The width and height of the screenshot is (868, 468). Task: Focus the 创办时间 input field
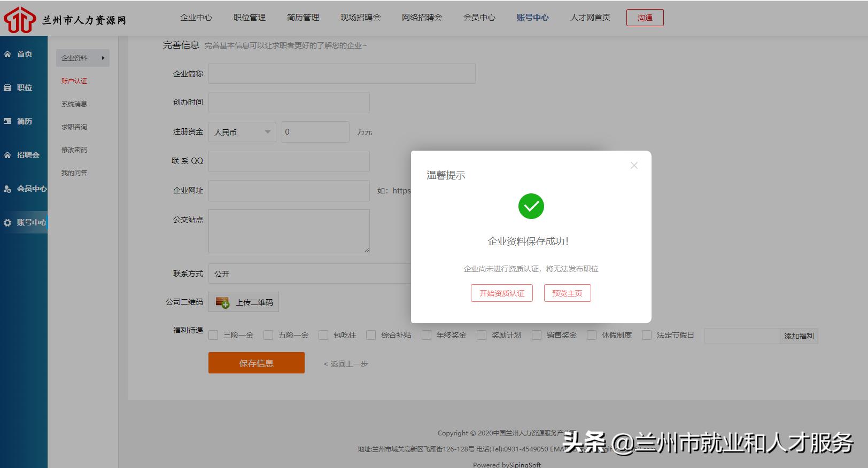click(x=289, y=103)
